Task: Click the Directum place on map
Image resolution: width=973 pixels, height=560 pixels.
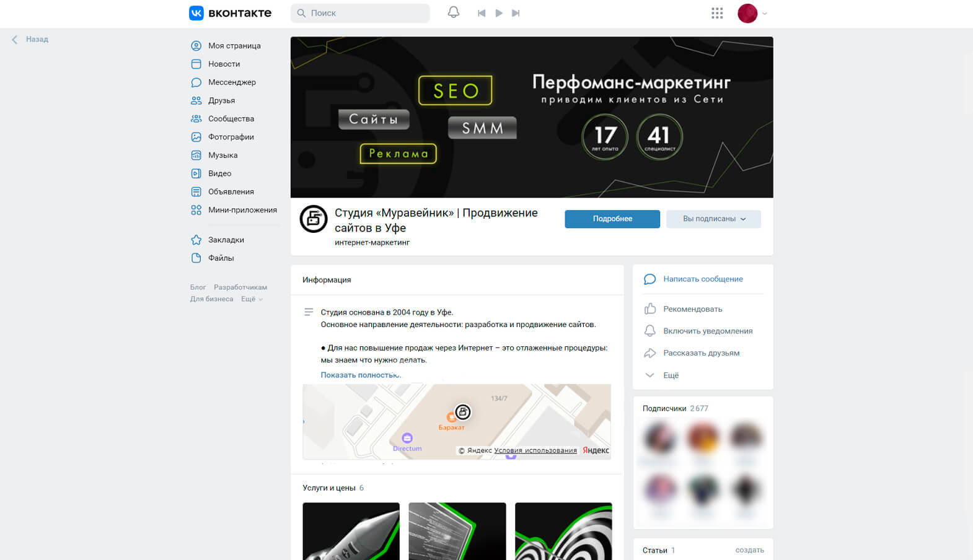Action: tap(407, 443)
